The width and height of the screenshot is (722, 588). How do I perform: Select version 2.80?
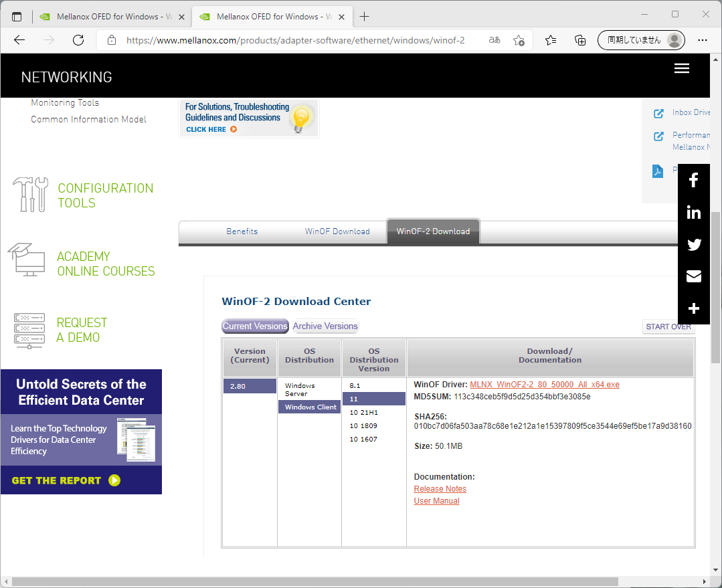click(250, 387)
